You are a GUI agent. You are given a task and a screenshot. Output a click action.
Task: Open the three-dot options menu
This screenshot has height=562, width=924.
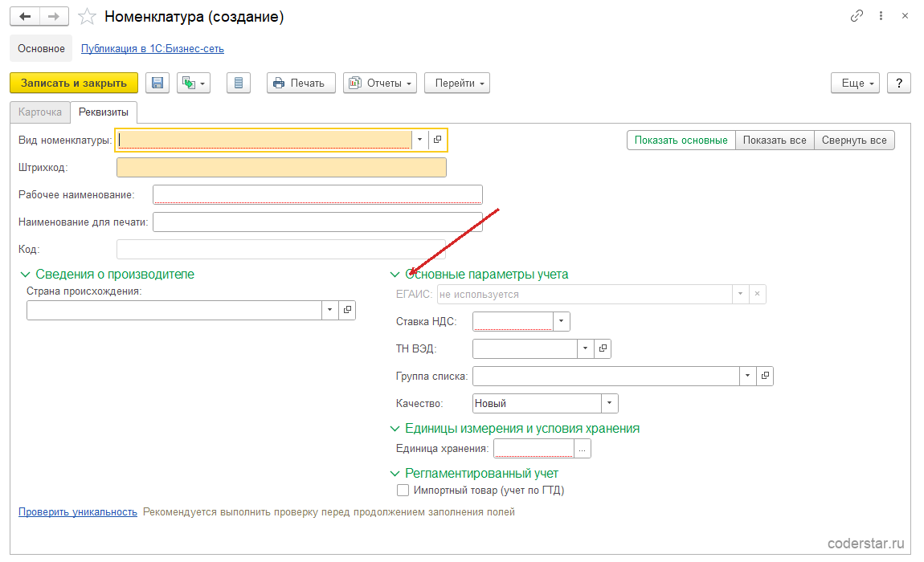tap(881, 16)
